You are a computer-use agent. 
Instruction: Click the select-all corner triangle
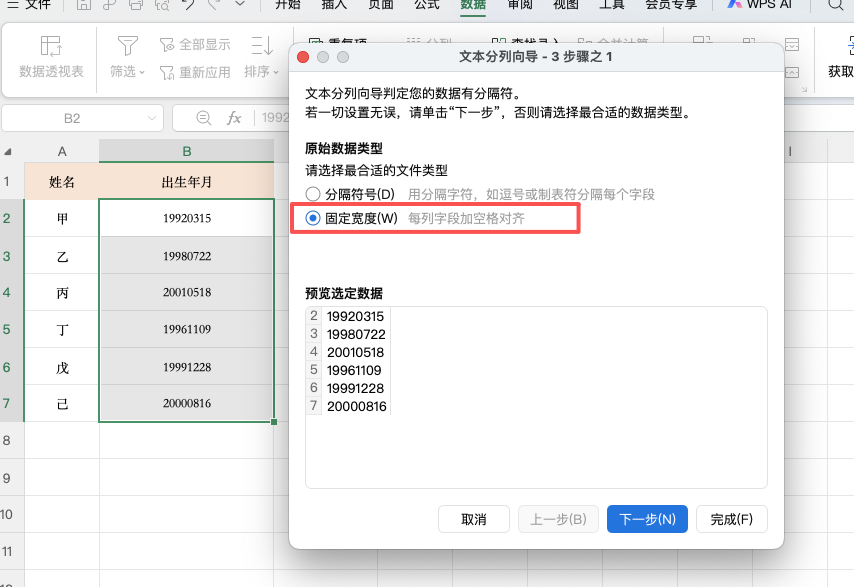click(x=8, y=152)
